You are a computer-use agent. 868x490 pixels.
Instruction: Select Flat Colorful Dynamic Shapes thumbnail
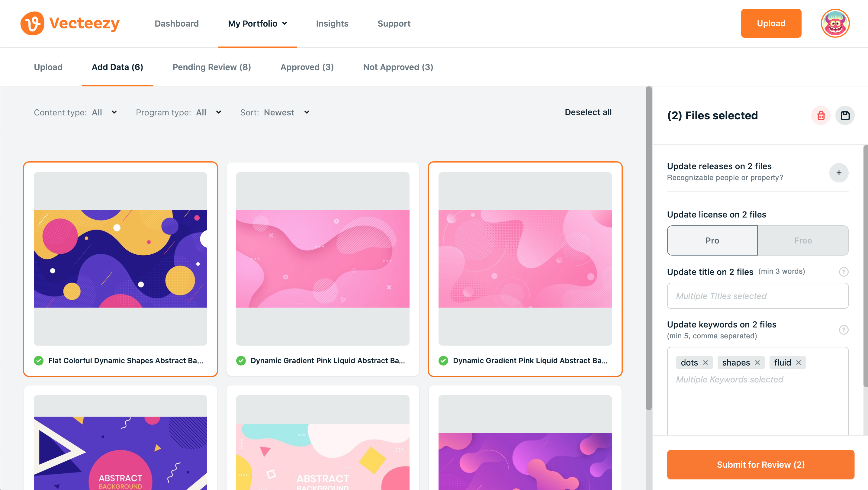[x=120, y=259]
